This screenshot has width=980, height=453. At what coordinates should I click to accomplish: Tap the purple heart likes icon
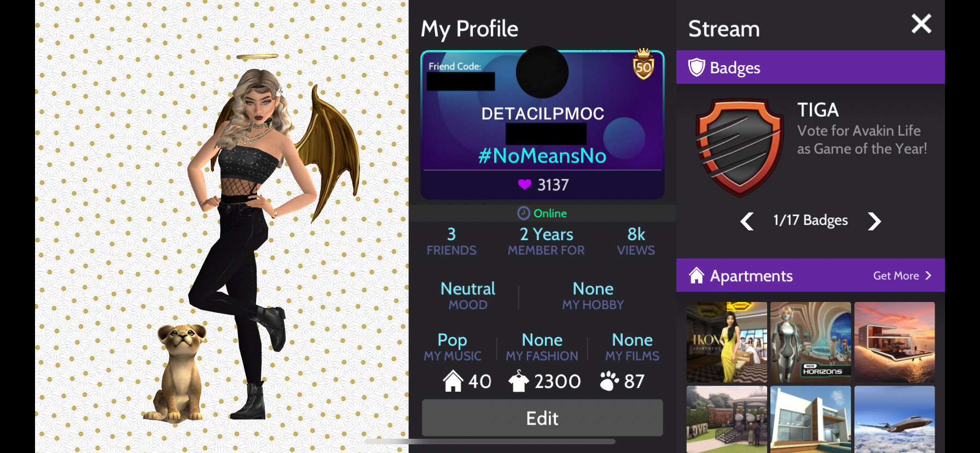525,184
